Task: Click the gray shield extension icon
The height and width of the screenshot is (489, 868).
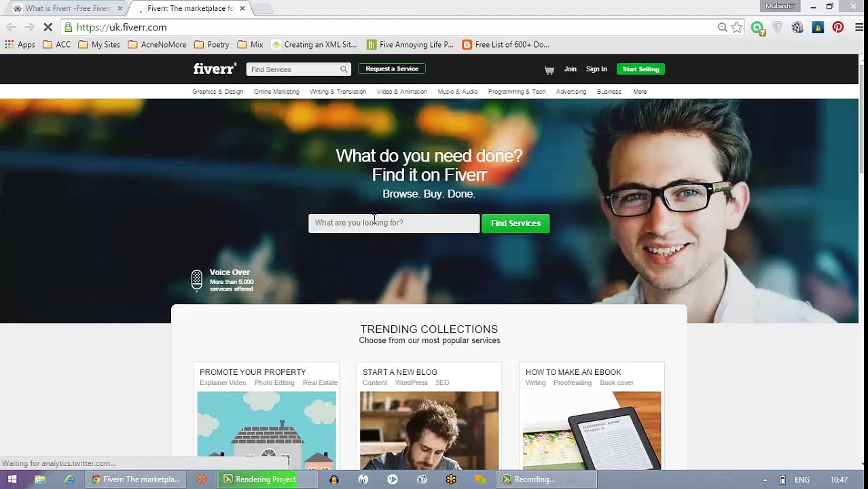Action: coord(778,27)
